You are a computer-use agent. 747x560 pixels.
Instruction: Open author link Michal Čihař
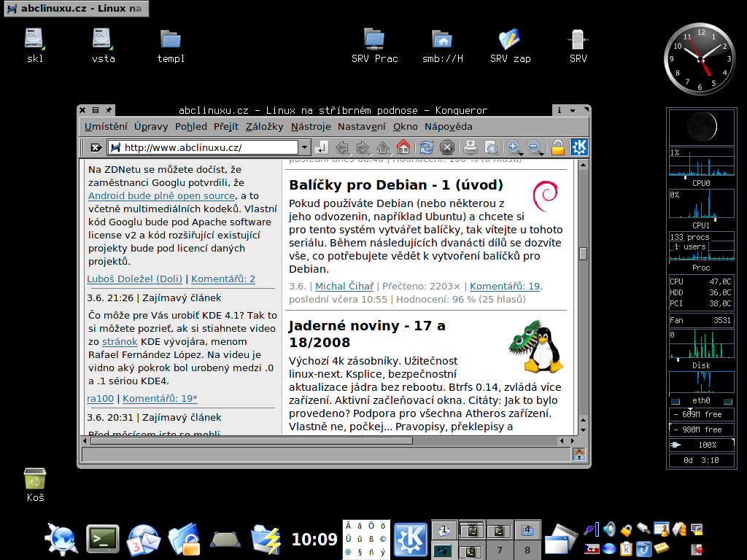pyautogui.click(x=344, y=286)
